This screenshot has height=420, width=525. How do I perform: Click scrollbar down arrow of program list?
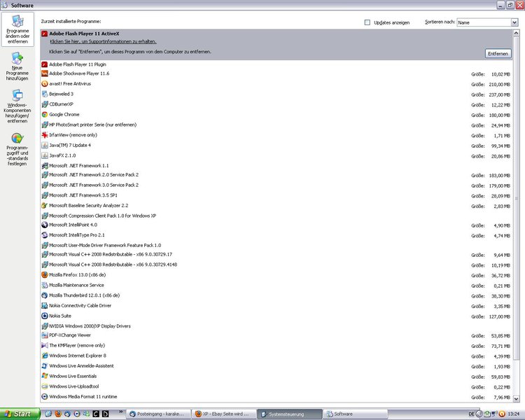click(516, 398)
